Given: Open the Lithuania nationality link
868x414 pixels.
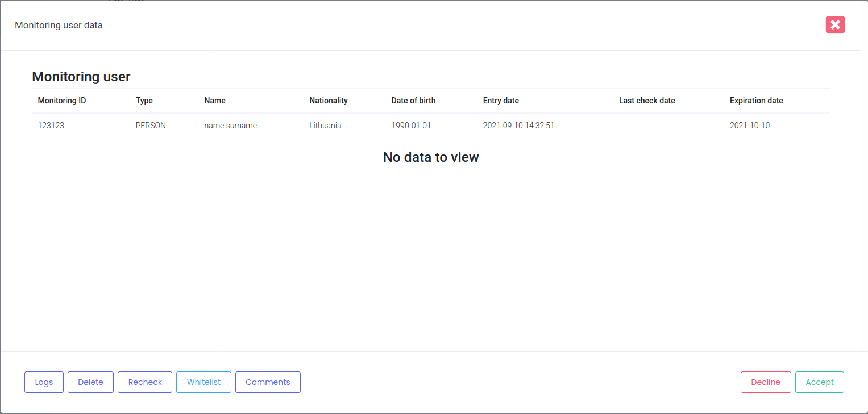Looking at the screenshot, I should click(325, 125).
